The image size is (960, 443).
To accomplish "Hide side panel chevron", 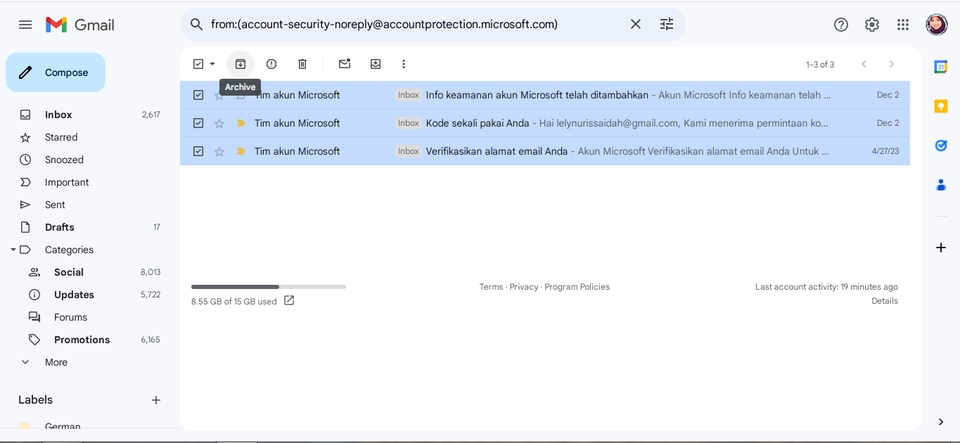I will (x=941, y=422).
